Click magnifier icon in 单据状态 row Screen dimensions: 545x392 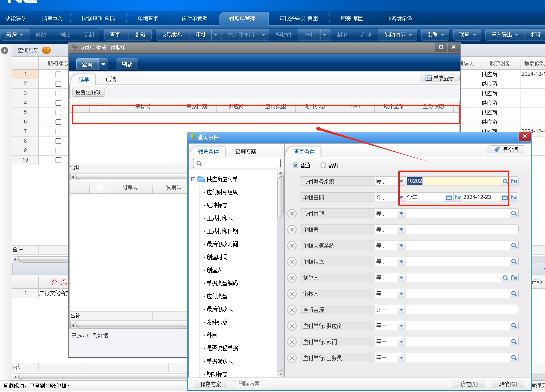point(514,261)
